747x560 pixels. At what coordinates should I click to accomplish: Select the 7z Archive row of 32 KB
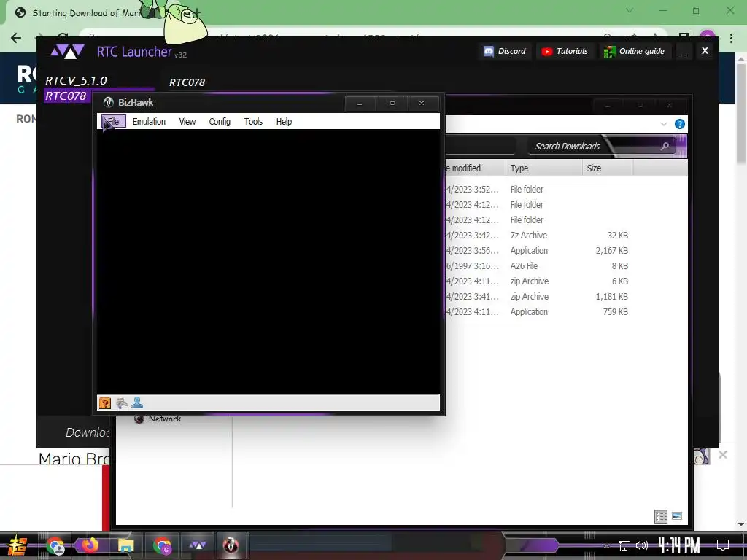[x=537, y=236]
